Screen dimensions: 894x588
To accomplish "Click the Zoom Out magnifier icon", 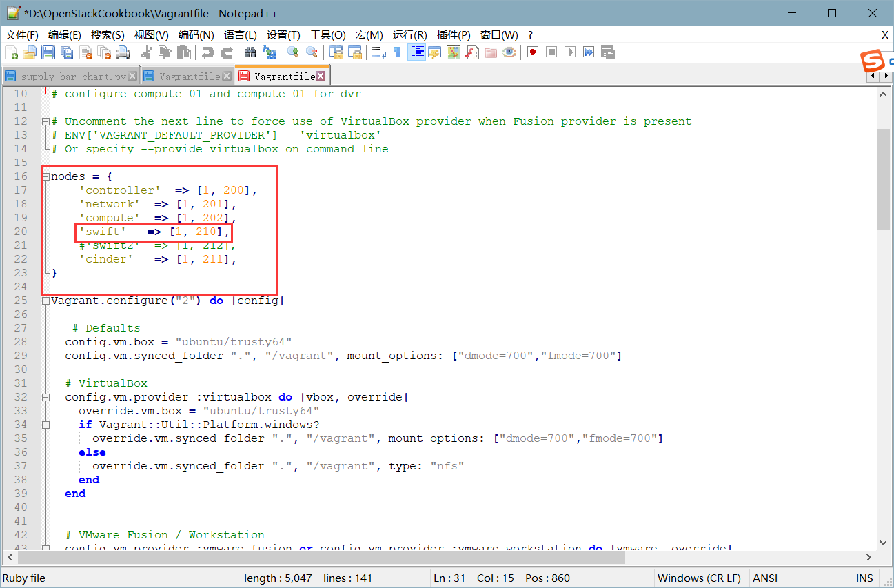I will pyautogui.click(x=312, y=52).
